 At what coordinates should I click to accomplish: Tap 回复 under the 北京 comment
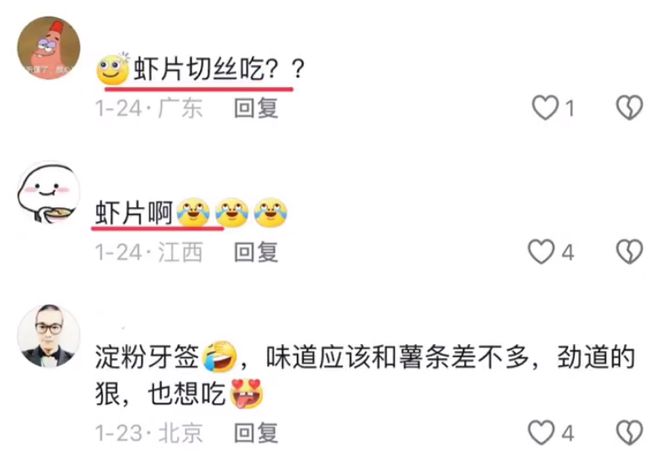(x=256, y=433)
